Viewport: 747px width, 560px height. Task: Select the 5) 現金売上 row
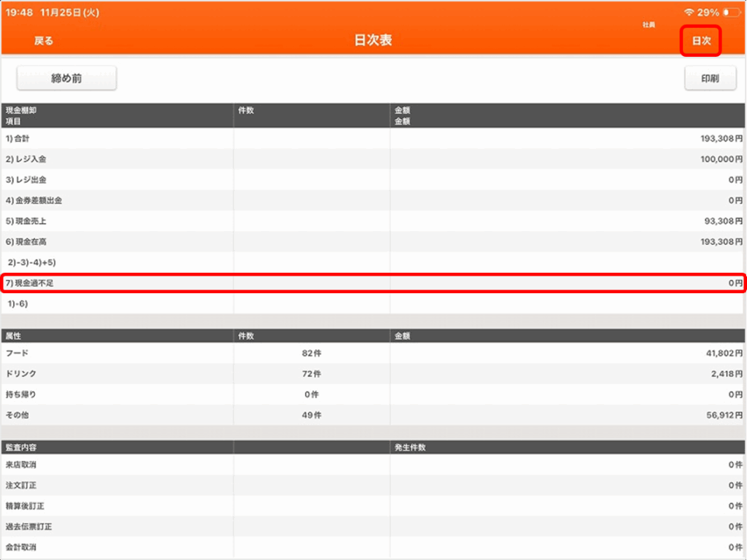click(373, 220)
